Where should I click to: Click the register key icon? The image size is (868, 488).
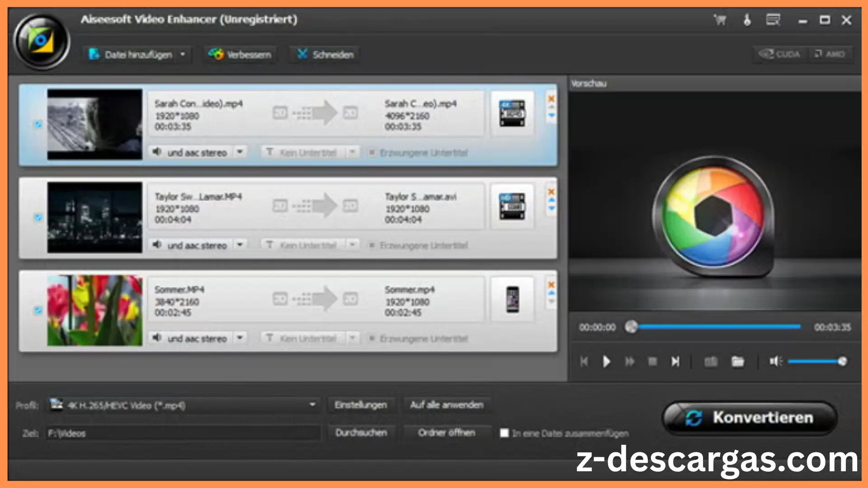[747, 20]
